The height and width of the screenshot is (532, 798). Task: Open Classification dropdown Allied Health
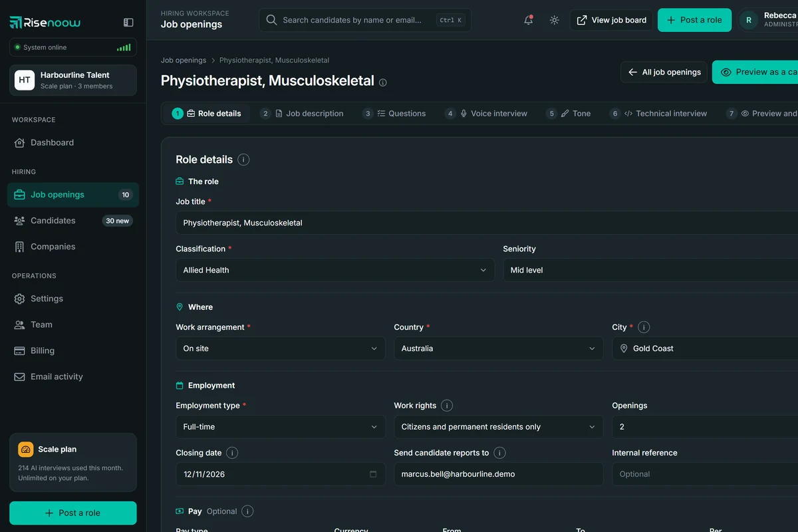click(335, 270)
